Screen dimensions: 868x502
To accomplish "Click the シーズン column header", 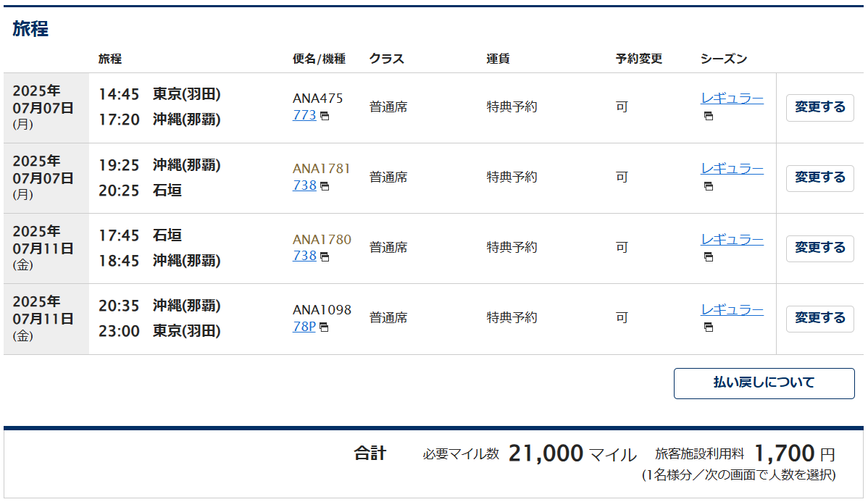I will tap(724, 59).
